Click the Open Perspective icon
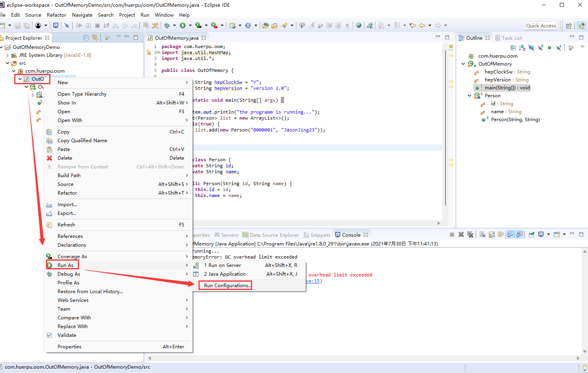588x373 pixels. [x=569, y=26]
